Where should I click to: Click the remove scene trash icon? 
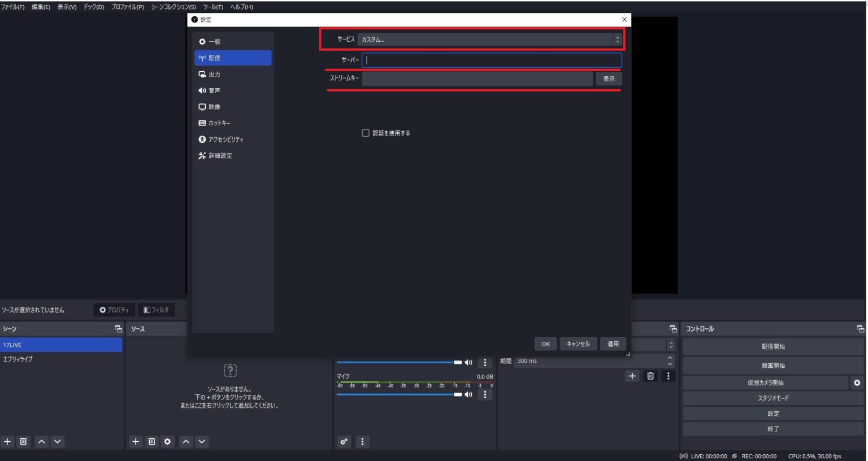pos(23,442)
